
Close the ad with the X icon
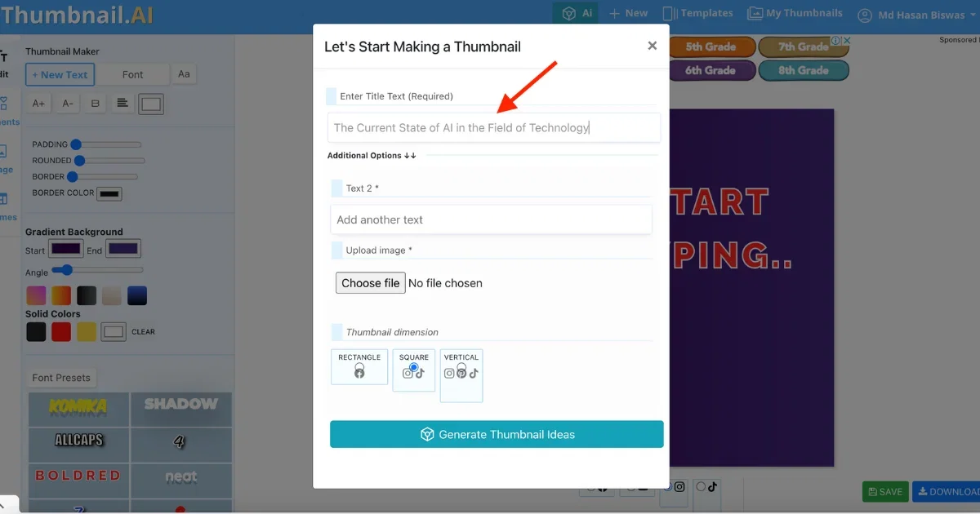pos(847,40)
